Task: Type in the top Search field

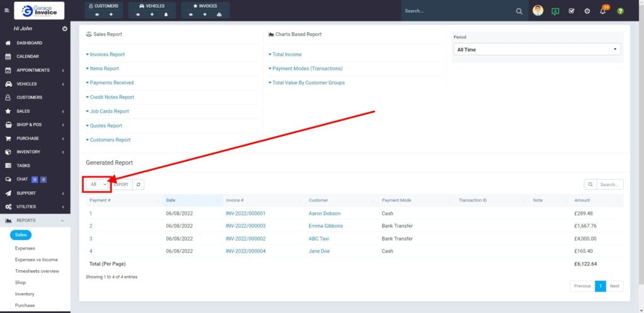Action: 458,11
